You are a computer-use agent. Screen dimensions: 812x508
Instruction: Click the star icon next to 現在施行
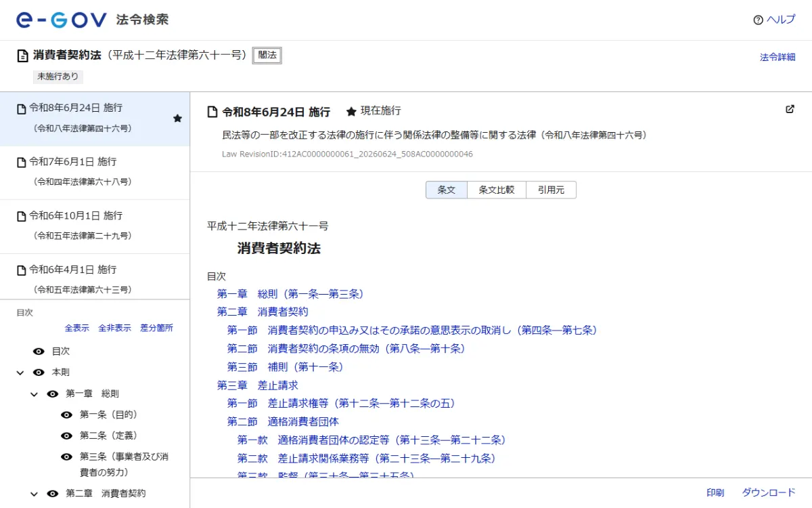[x=351, y=111]
